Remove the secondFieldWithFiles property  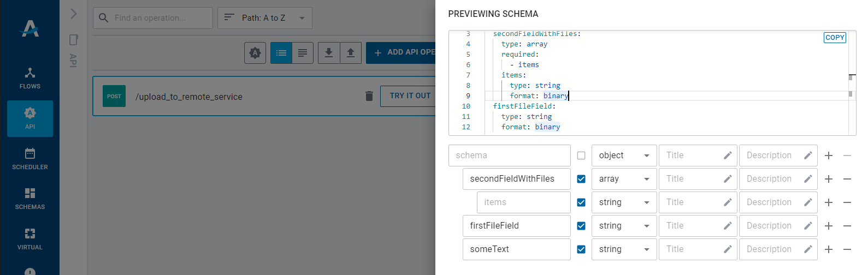point(847,179)
